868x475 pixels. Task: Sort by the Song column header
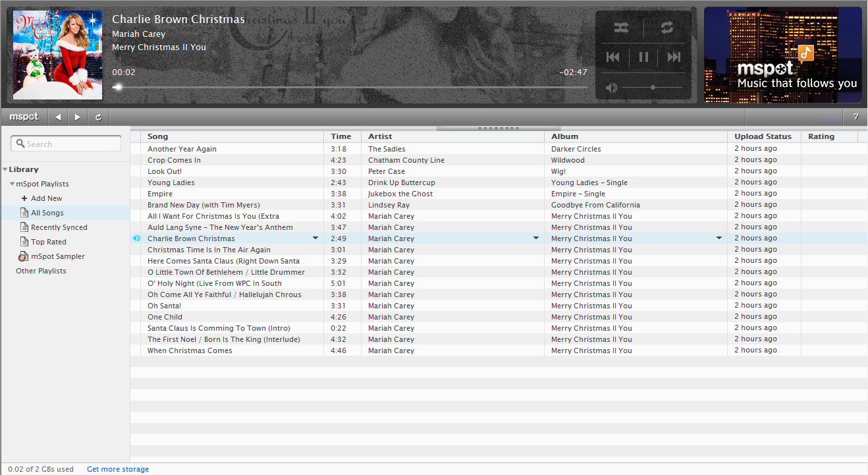(x=232, y=136)
